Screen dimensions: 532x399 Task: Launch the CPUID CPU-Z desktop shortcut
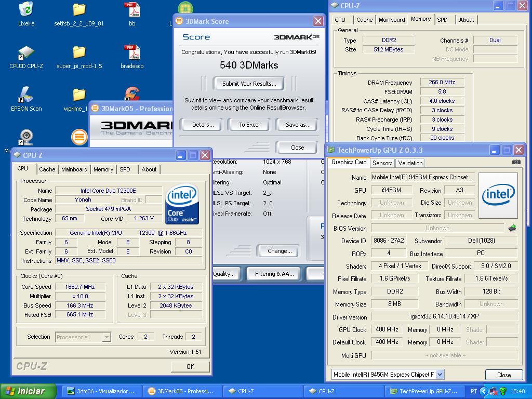click(x=26, y=52)
